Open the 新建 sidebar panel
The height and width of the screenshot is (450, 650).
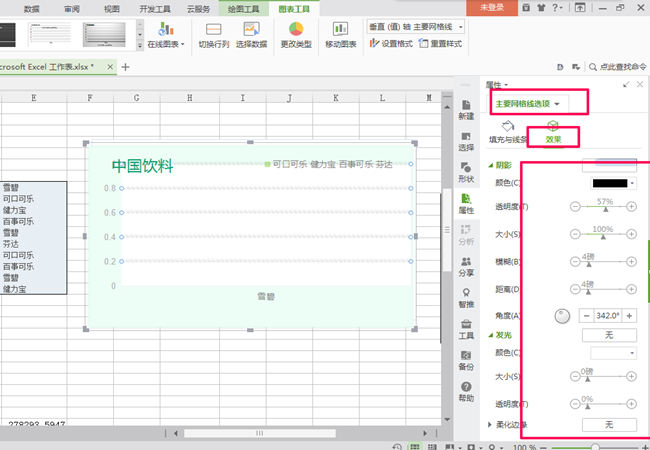coord(466,110)
